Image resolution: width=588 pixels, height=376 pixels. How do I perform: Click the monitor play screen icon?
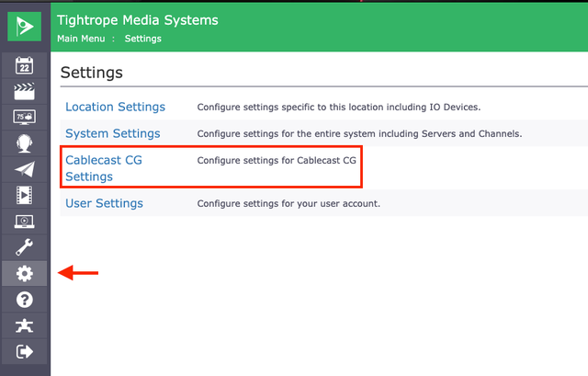click(x=25, y=222)
